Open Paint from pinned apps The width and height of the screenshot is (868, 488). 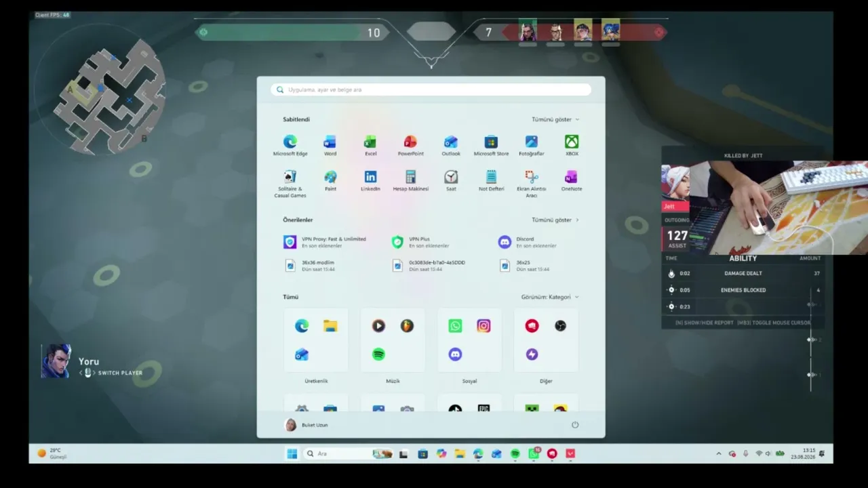[x=330, y=181]
